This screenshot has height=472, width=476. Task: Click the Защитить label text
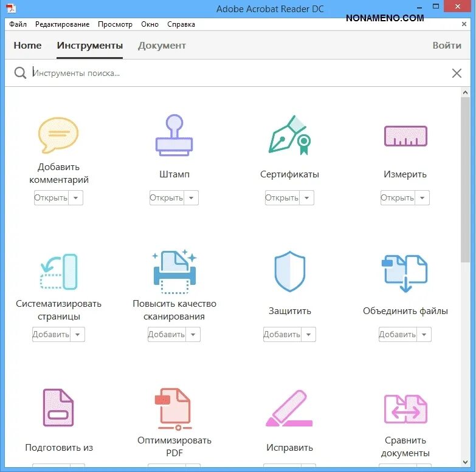click(x=289, y=311)
